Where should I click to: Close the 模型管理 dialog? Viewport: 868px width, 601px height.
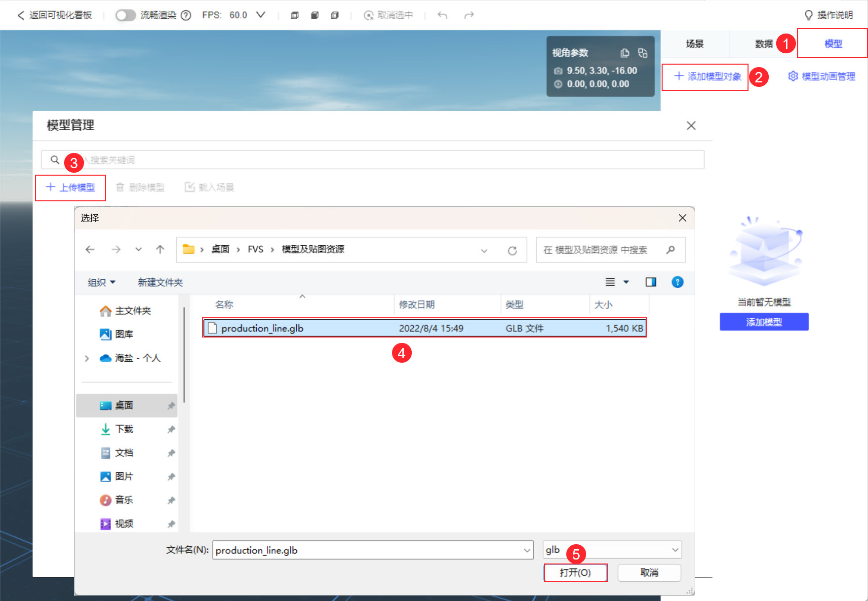[x=691, y=126]
